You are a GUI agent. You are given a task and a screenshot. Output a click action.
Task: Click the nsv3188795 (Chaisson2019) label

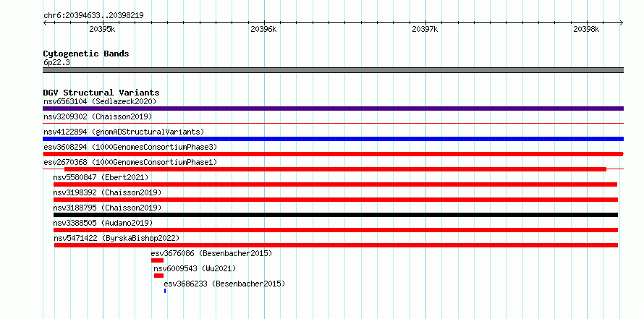107,208
